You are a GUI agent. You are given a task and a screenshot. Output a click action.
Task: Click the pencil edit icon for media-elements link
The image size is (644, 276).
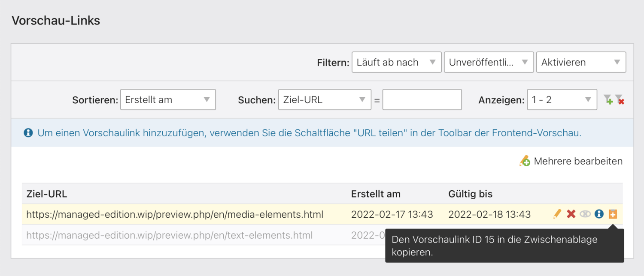(557, 214)
